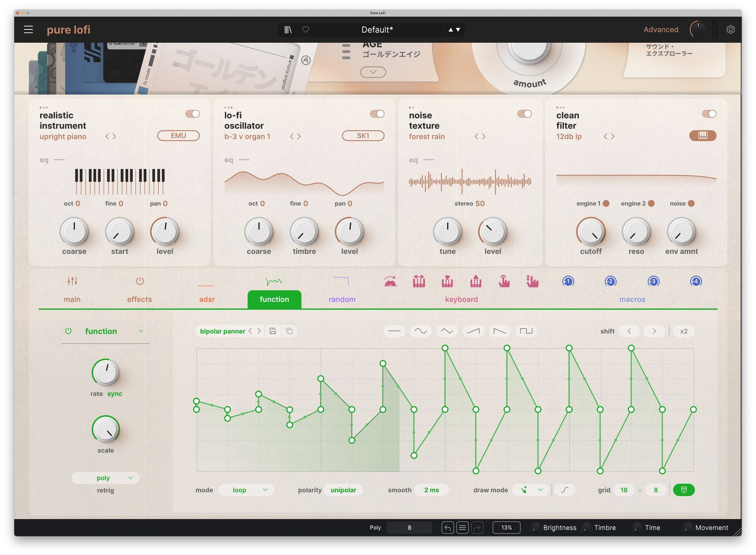The width and height of the screenshot is (756, 555).
Task: Open the preset library browser icon
Action: [288, 30]
